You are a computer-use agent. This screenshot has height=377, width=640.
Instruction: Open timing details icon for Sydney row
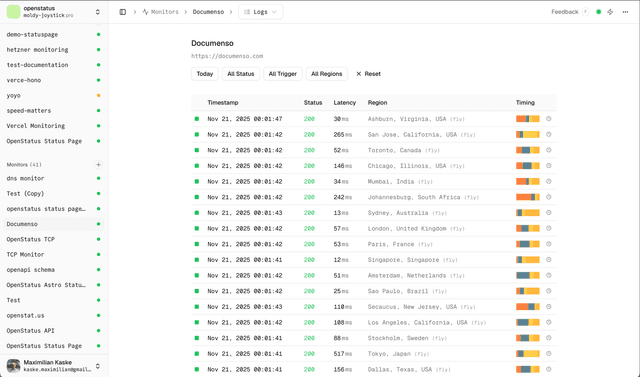pyautogui.click(x=549, y=213)
